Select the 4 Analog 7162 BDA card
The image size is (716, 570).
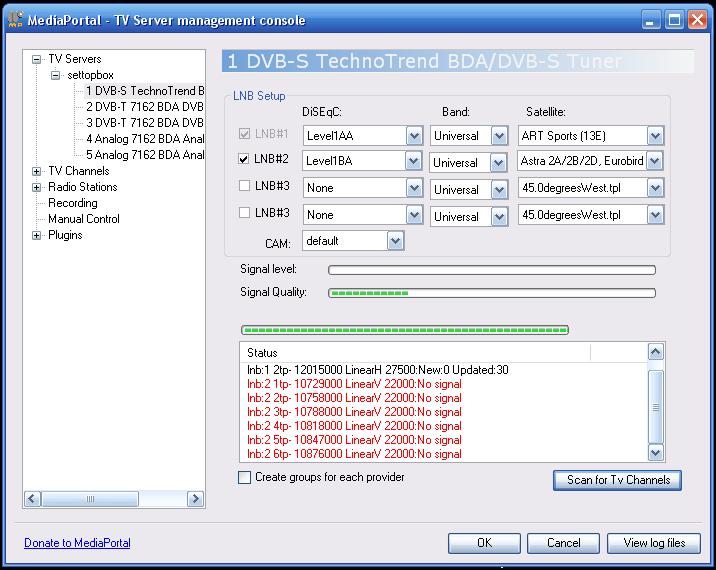tap(145, 139)
